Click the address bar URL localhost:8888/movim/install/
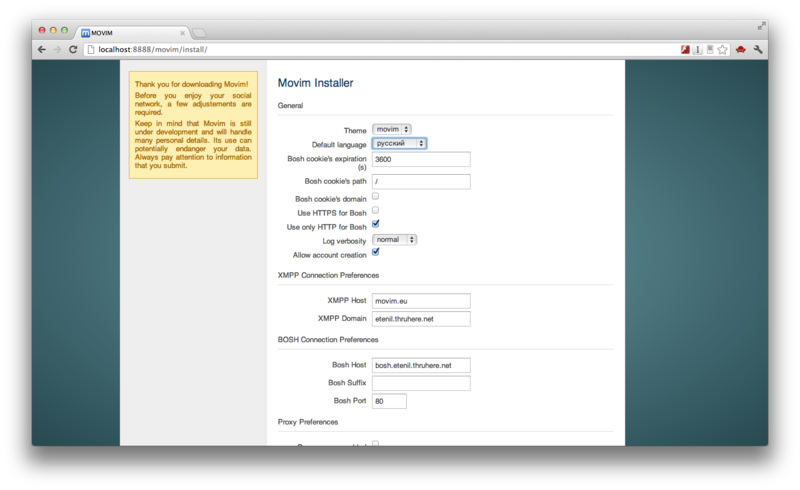 (153, 50)
